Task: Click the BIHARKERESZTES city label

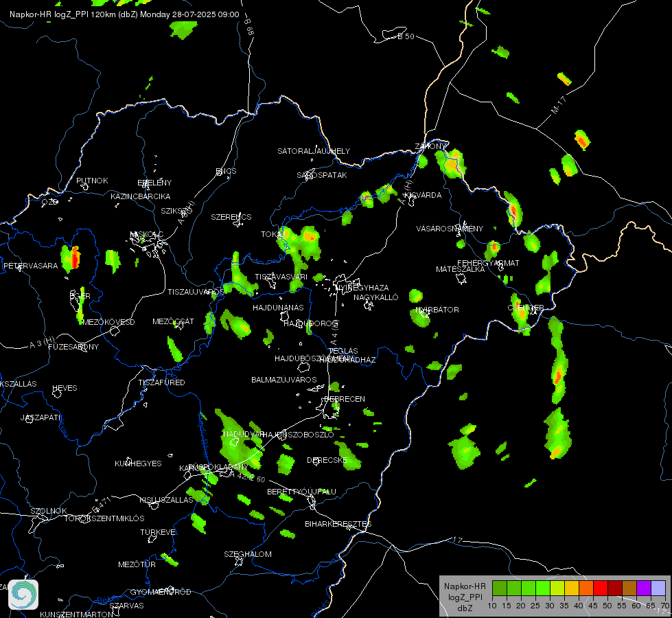Action: click(338, 524)
